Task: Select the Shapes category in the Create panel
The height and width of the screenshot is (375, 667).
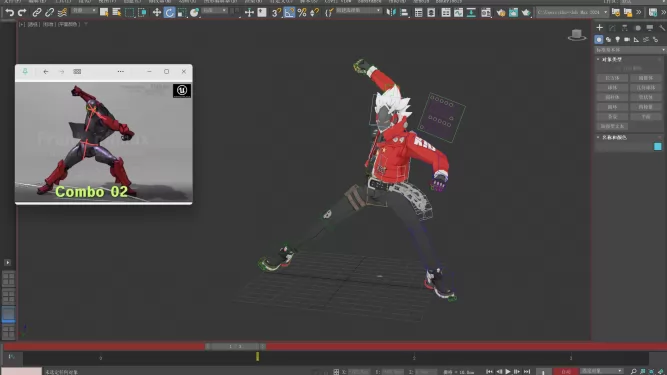Action: pos(608,40)
